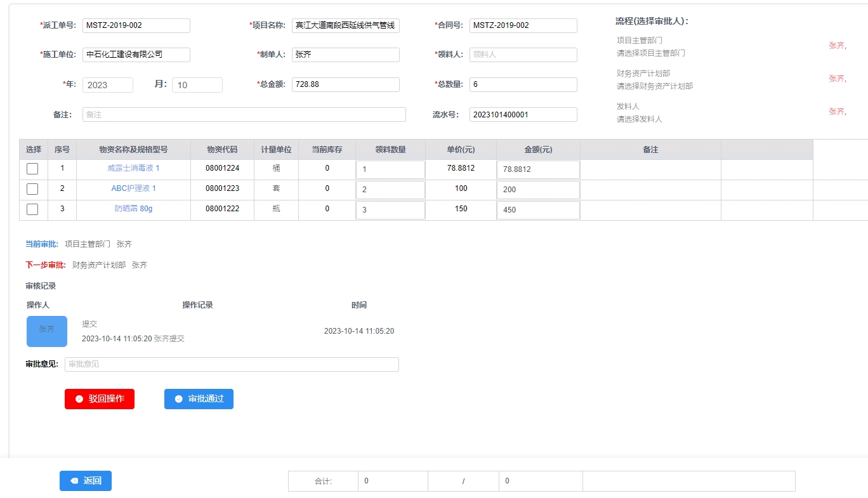This screenshot has height=498, width=868.
Task: Open the 防晒霜 80g material link
Action: point(133,209)
